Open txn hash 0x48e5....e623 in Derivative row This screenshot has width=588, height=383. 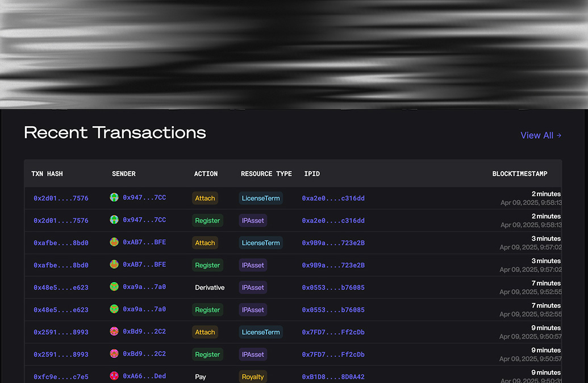pos(61,288)
